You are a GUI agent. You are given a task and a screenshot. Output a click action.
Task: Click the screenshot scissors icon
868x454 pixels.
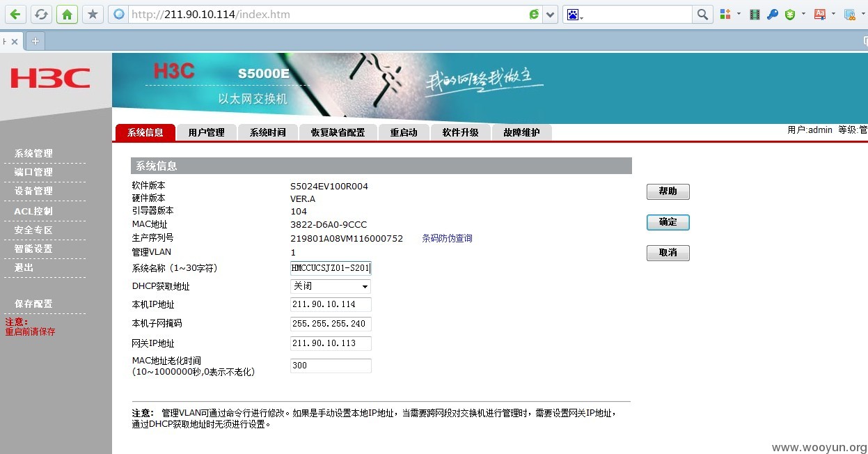tap(850, 14)
